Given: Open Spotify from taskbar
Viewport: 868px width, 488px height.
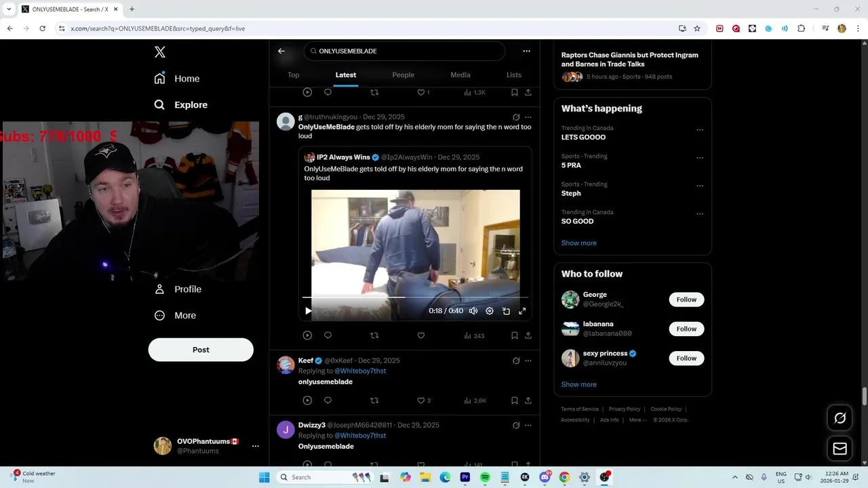Looking at the screenshot, I should [x=485, y=477].
